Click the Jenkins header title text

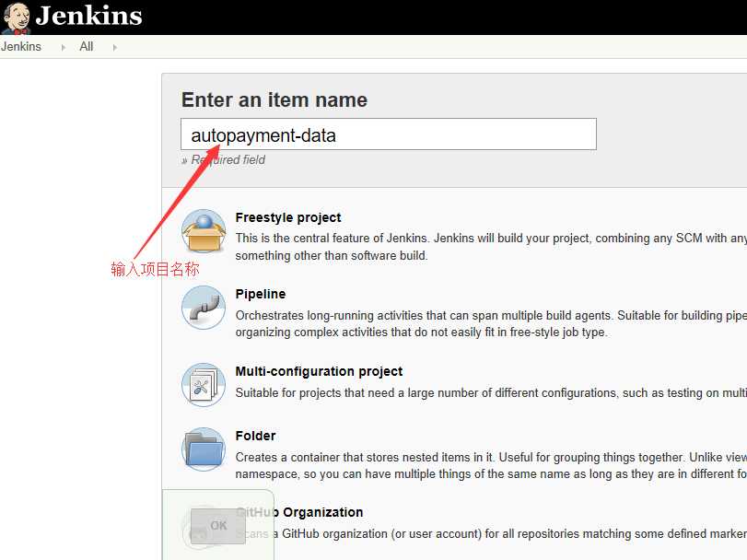tap(89, 16)
